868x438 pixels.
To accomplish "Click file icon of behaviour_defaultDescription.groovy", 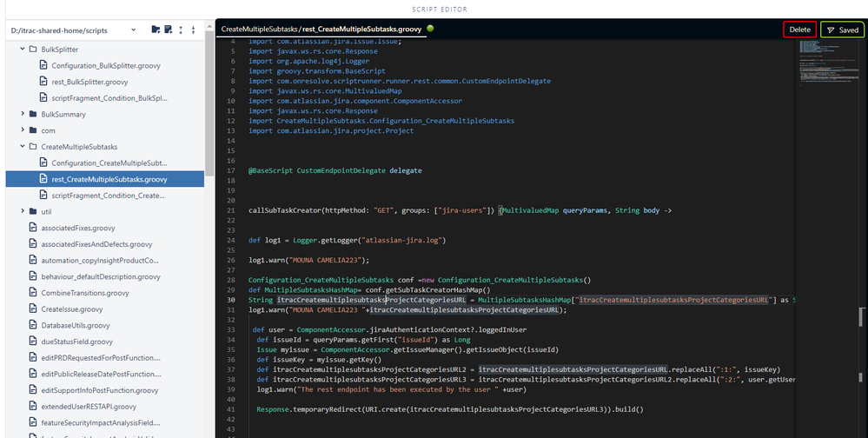I will 33,276.
